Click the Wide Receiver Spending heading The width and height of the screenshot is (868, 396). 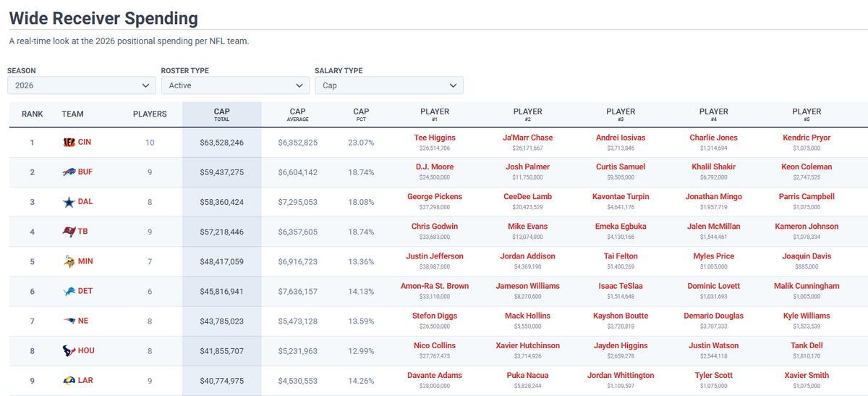pos(103,18)
